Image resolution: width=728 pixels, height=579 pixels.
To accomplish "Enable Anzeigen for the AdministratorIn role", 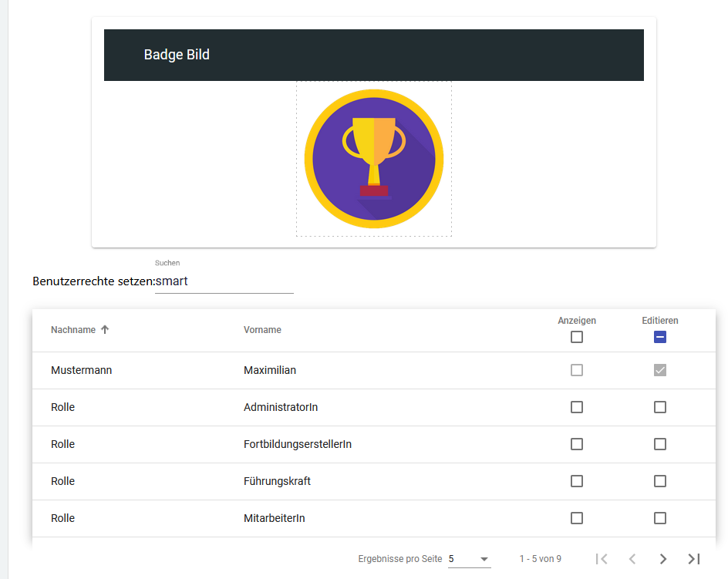I will pos(577,407).
